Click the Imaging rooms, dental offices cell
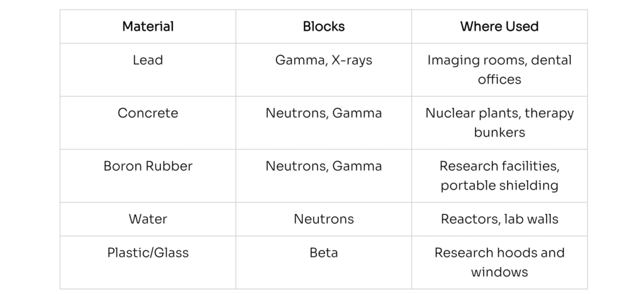 pyautogui.click(x=499, y=69)
